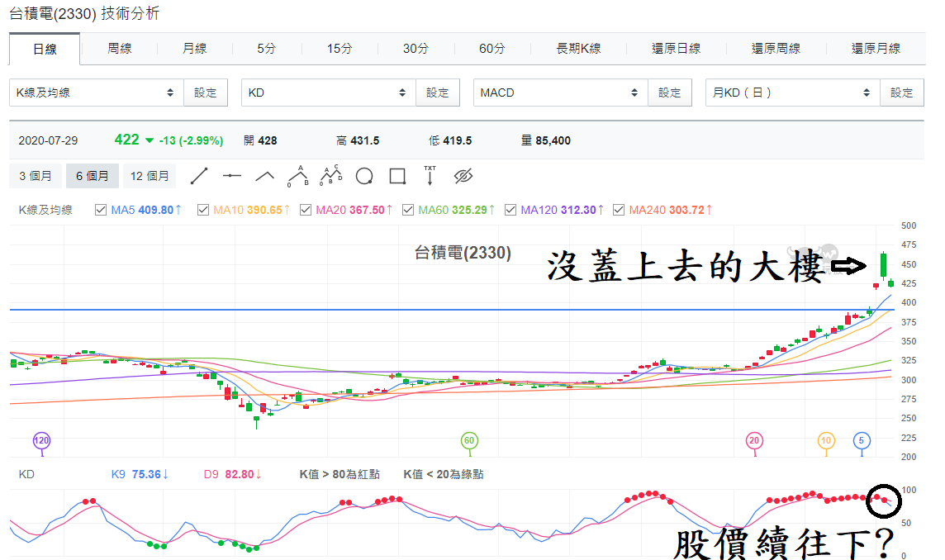Switch to the 周線 tab
This screenshot has width=945, height=560.
(x=119, y=48)
